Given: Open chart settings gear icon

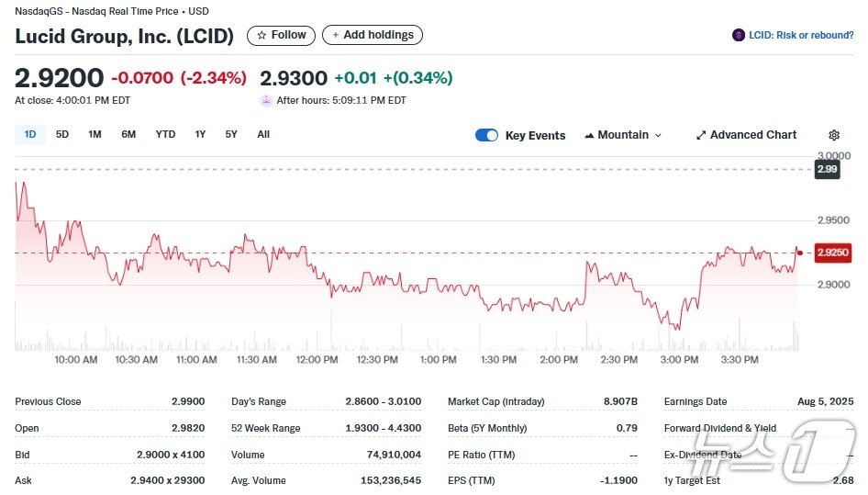Looking at the screenshot, I should pos(834,135).
